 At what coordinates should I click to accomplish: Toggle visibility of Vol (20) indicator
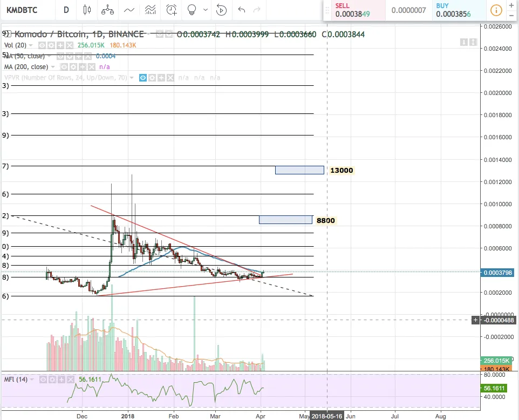click(42, 45)
